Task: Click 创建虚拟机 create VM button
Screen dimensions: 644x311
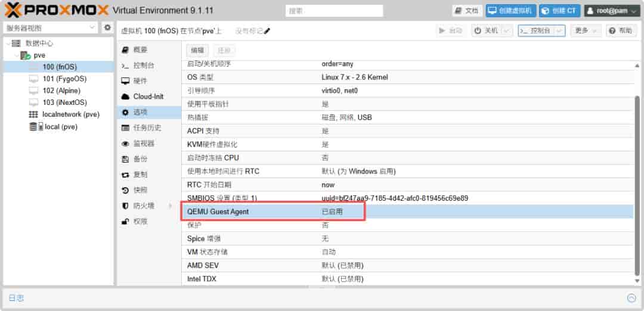Action: [x=510, y=11]
